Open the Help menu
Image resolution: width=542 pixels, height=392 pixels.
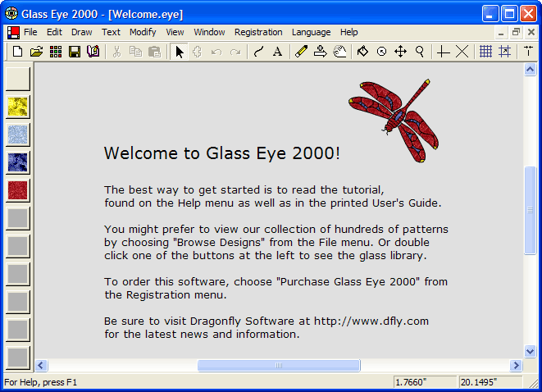coord(348,32)
